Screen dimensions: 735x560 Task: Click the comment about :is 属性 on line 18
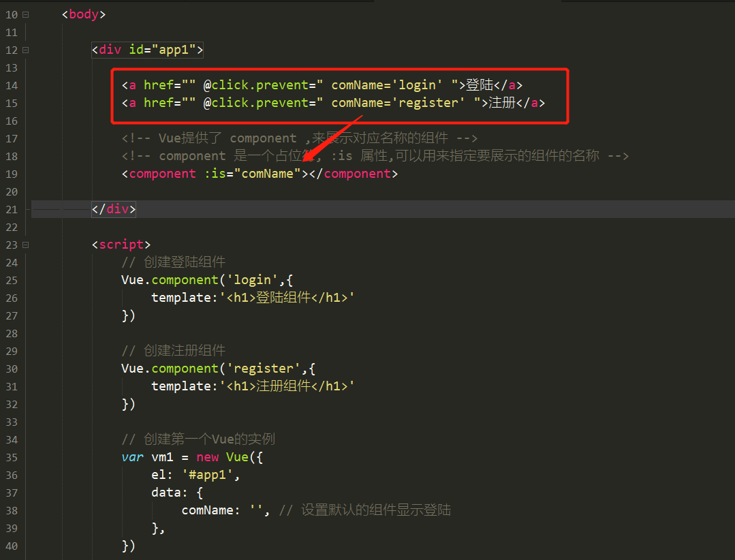click(x=375, y=156)
